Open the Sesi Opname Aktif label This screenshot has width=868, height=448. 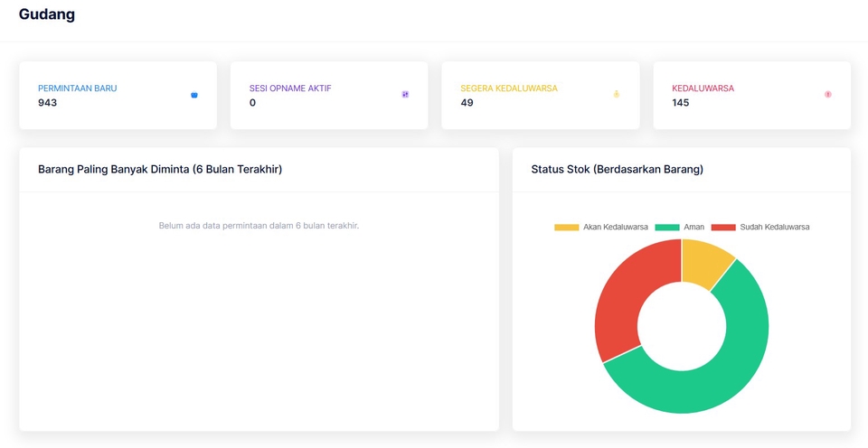pyautogui.click(x=290, y=89)
